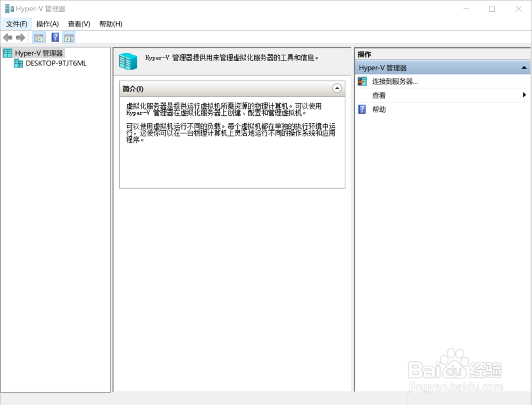Viewport: 532px width, 405px height.
Task: Click the 帮助 icon in the actions pane
Action: tap(362, 109)
